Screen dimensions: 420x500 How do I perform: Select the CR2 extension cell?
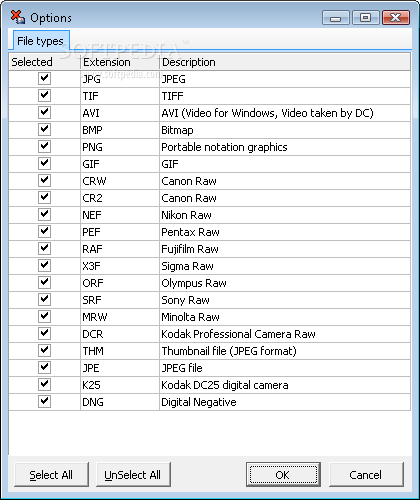(x=120, y=198)
